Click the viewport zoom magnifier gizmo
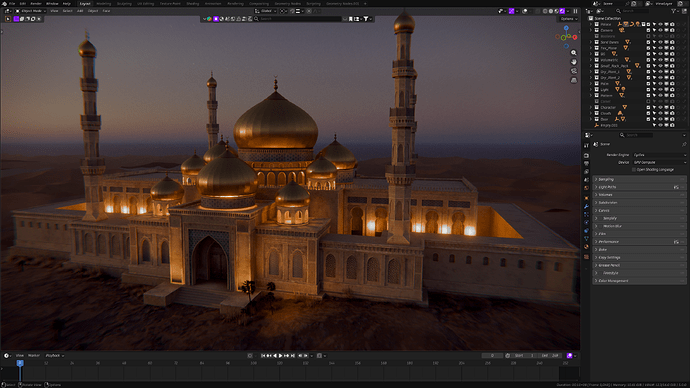The width and height of the screenshot is (690, 388). click(x=574, y=52)
